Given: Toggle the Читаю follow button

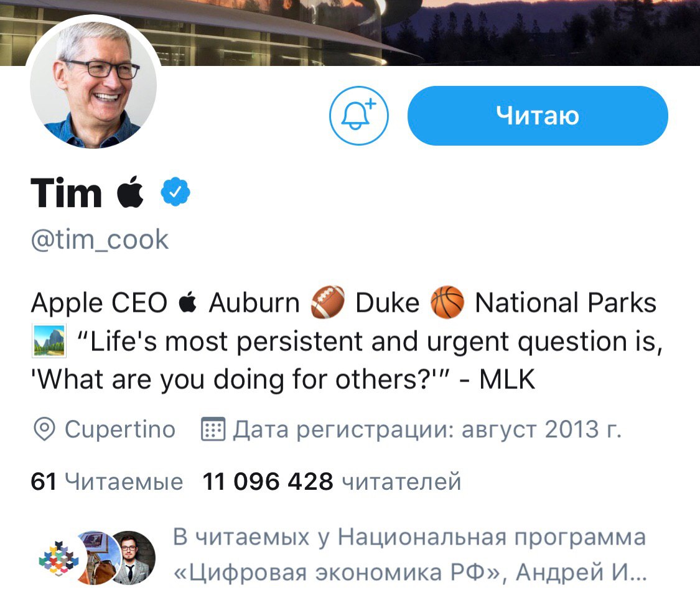Looking at the screenshot, I should coord(538,115).
